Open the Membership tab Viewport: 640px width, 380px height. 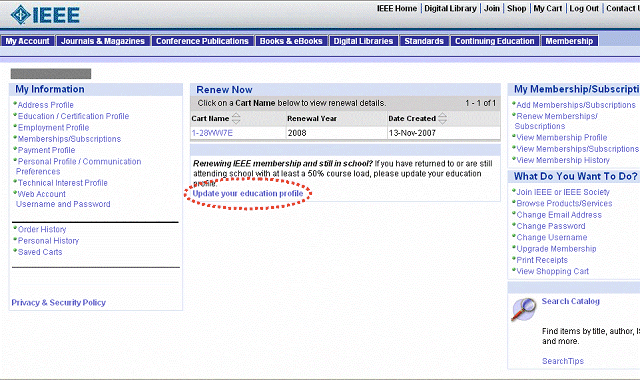[x=569, y=41]
